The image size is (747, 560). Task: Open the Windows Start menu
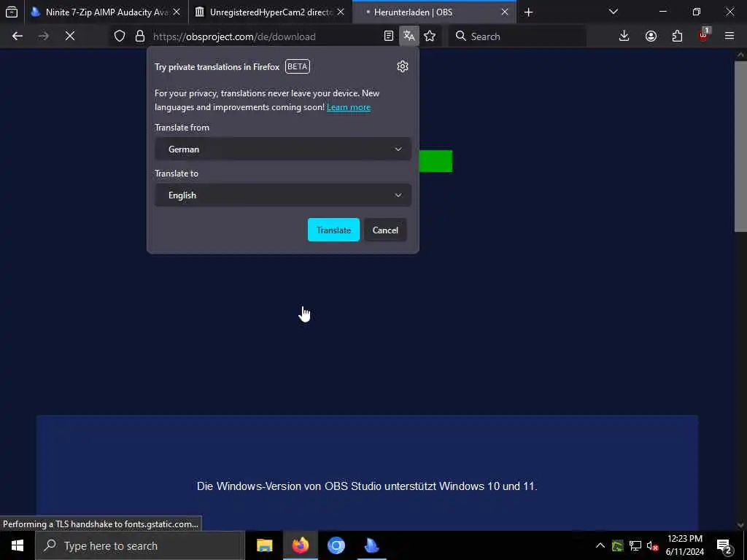[18, 545]
